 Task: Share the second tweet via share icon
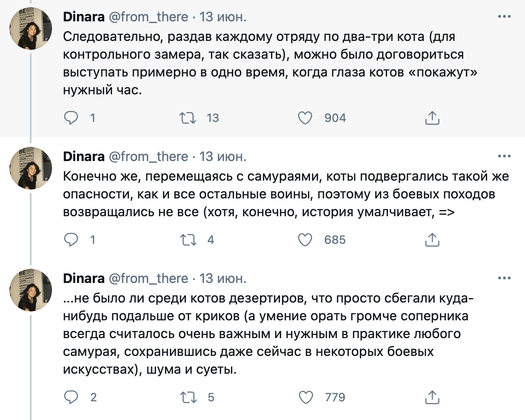432,240
